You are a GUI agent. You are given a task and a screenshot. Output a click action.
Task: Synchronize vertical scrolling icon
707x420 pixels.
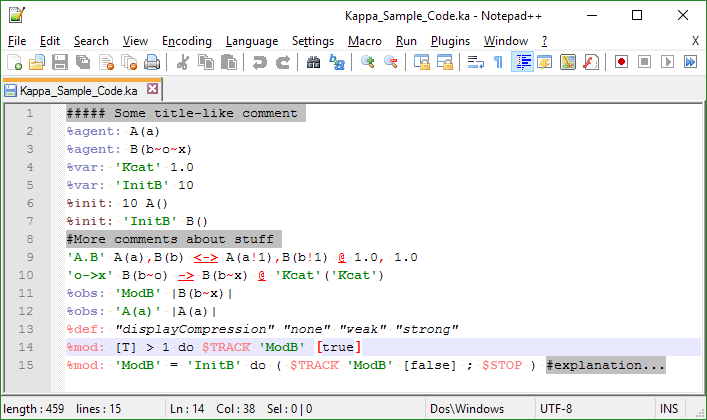point(422,62)
